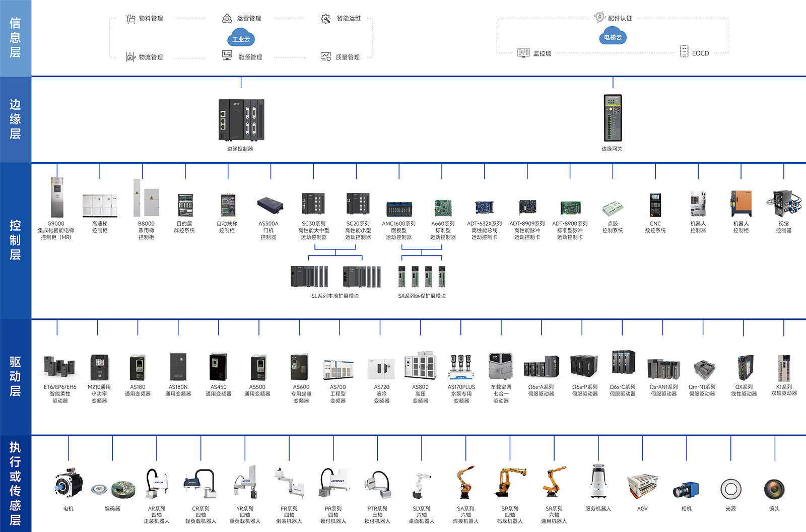Select the SX系列远程扩展模块 image

click(x=422, y=277)
